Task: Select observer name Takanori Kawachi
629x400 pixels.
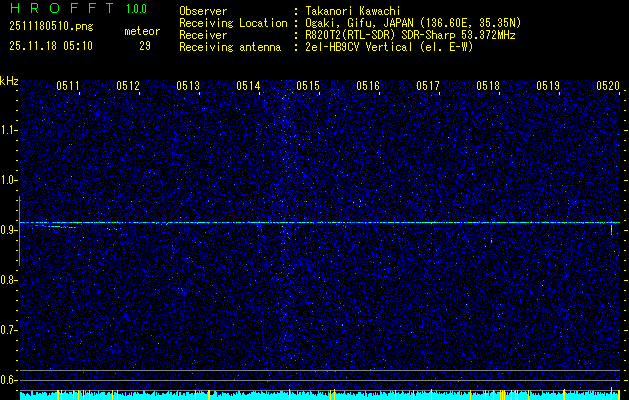Action: click(x=353, y=11)
